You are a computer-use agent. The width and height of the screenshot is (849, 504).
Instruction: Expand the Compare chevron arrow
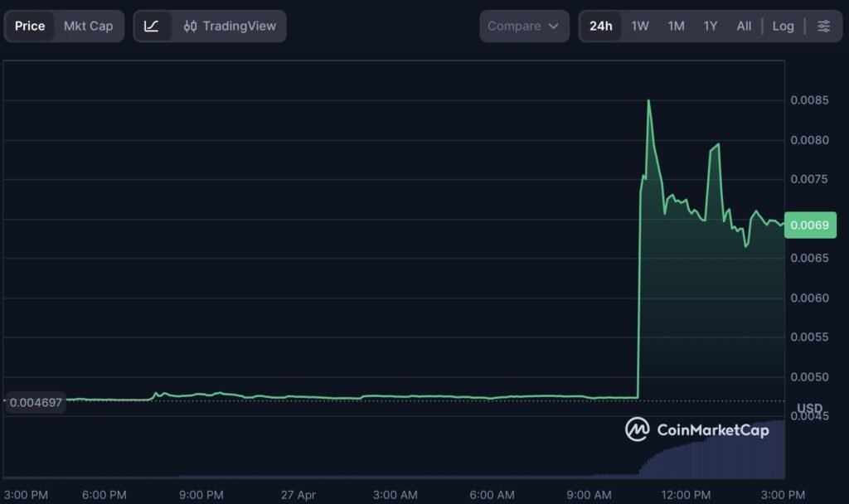pos(554,26)
